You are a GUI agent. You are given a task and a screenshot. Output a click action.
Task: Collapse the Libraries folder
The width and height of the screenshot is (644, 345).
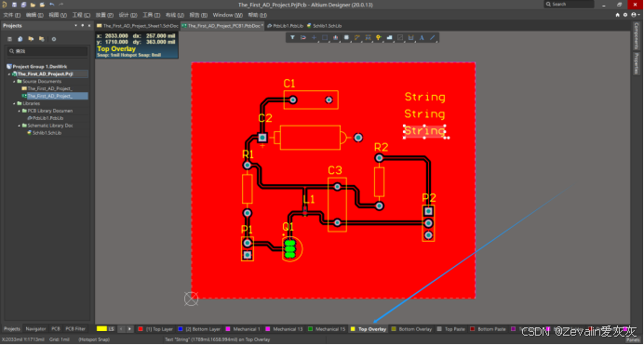point(14,104)
